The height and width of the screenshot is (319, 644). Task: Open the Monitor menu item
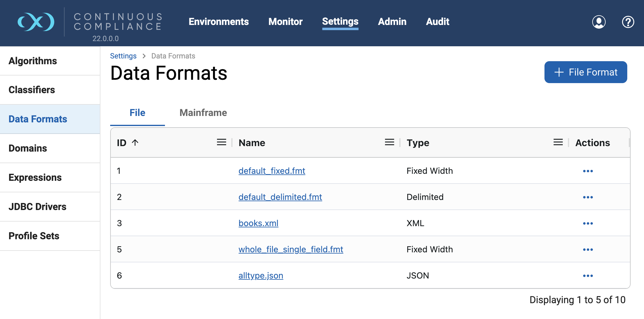pyautogui.click(x=285, y=22)
